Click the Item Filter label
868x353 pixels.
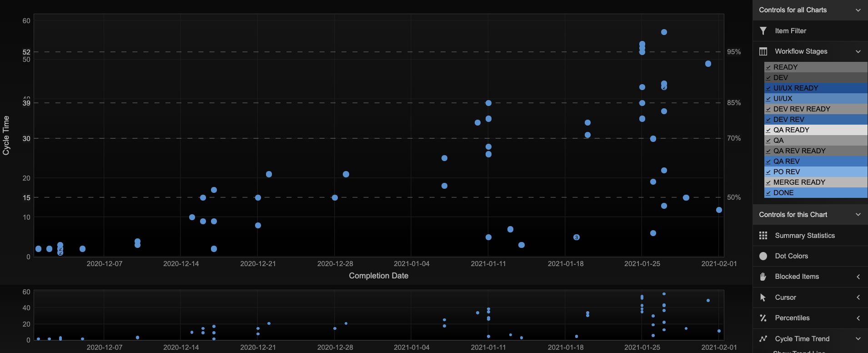click(790, 31)
